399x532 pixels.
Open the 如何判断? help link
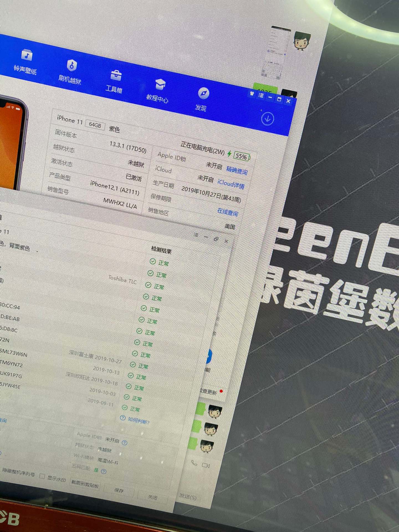point(139,421)
